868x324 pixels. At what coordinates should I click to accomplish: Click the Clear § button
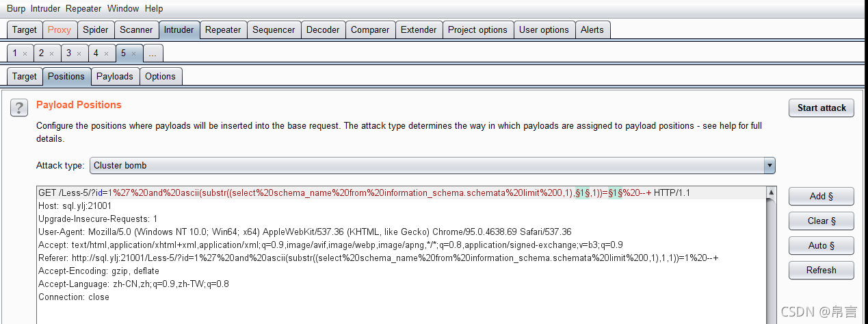[x=821, y=221]
